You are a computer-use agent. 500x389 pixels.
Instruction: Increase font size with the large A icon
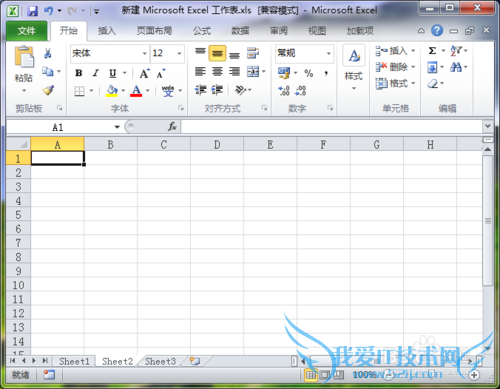[144, 73]
